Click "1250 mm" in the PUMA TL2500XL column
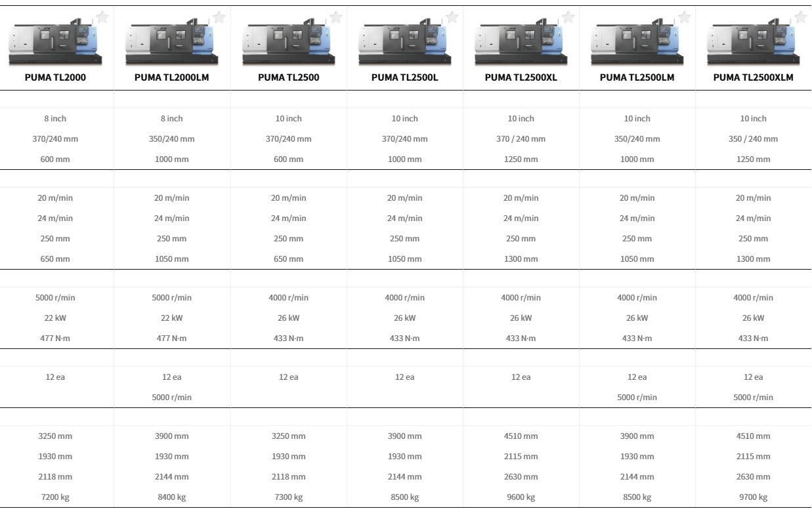Screen dimensions: 812x513 tap(521, 159)
